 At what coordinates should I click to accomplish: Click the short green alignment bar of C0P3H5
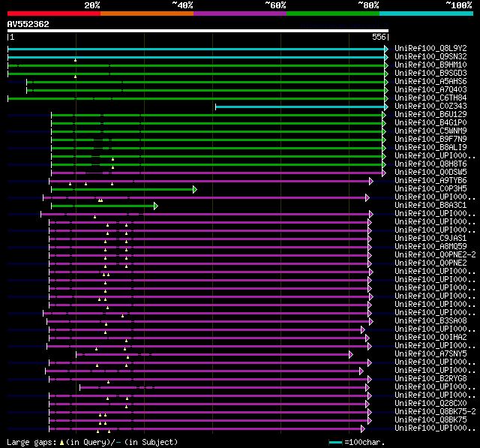122,190
